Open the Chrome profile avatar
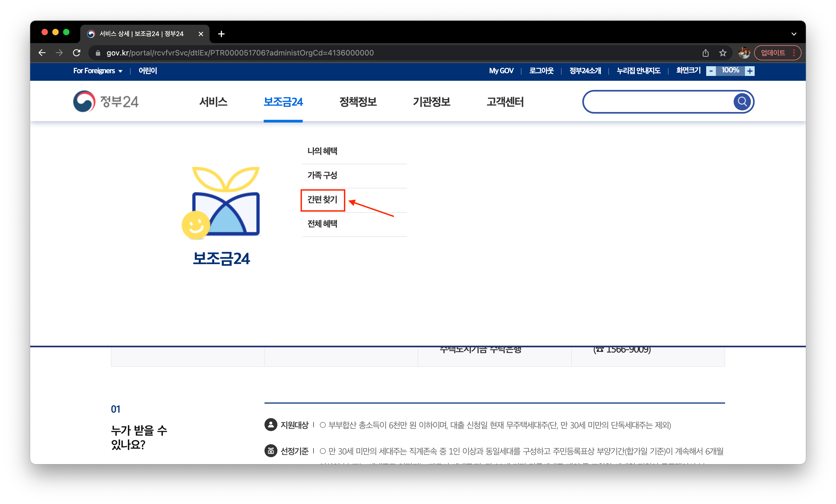Screen dimensions: 836x504 (x=744, y=53)
